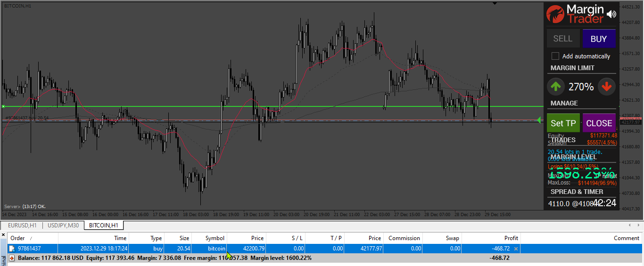The image size is (644, 266).
Task: Enable the Add automatically checkbox
Action: click(x=555, y=56)
